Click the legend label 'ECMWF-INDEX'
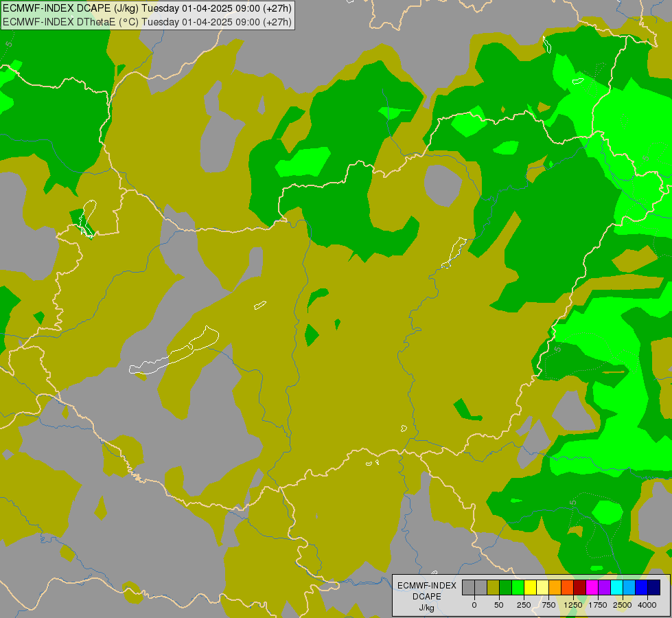672x618 pixels. [x=427, y=586]
